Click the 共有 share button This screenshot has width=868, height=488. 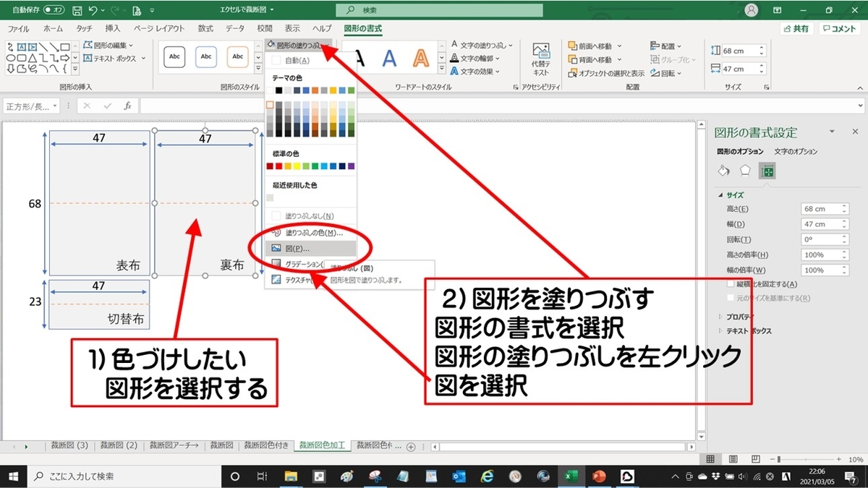(x=796, y=29)
